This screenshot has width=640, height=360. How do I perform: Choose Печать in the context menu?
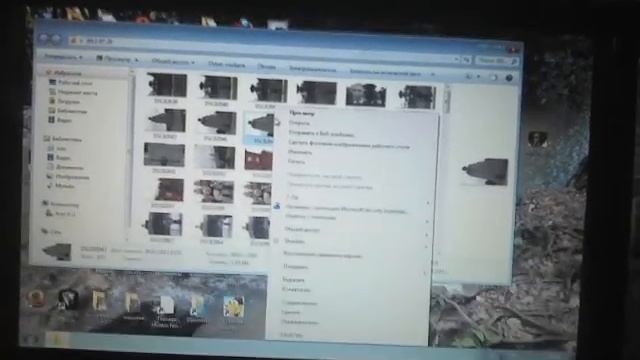click(296, 162)
